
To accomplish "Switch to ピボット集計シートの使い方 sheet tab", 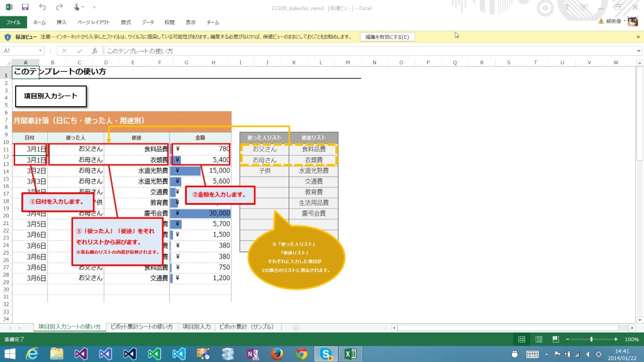I will click(x=142, y=327).
